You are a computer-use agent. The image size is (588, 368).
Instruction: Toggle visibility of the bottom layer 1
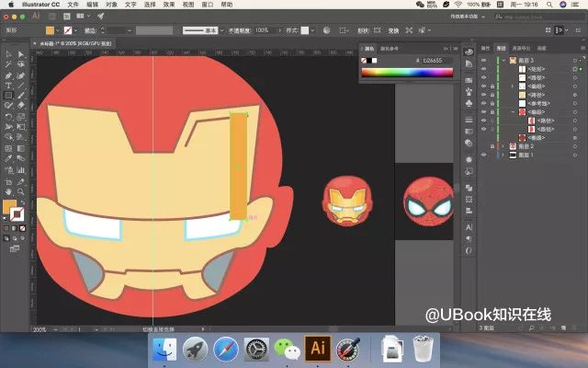pyautogui.click(x=483, y=155)
